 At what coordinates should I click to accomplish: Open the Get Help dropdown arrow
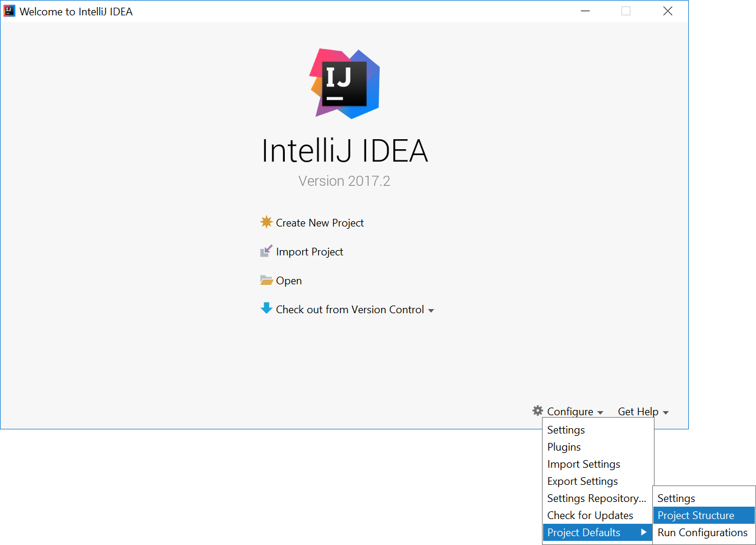pyautogui.click(x=666, y=413)
